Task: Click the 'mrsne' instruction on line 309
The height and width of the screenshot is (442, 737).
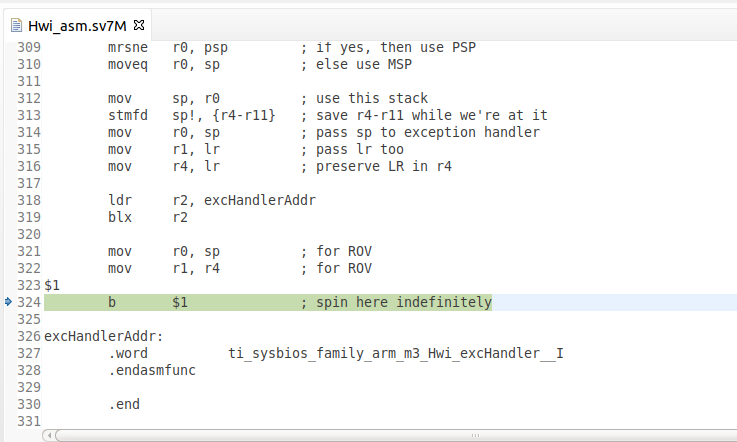Action: point(128,47)
